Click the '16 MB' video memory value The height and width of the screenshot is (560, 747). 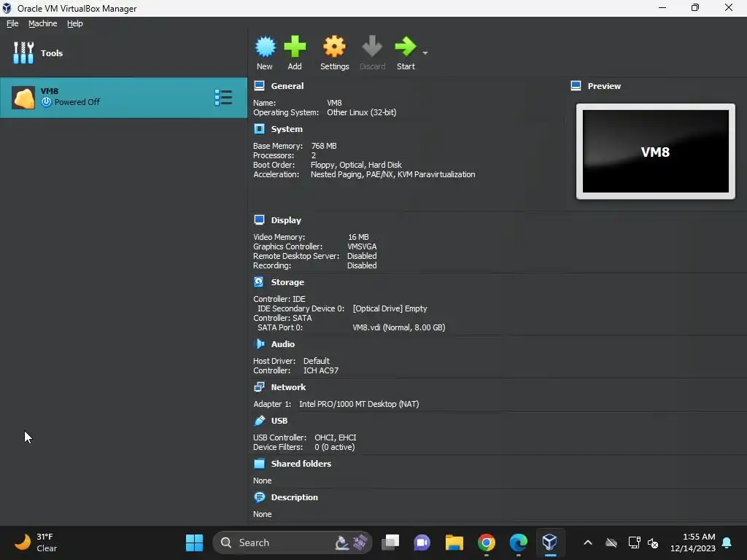point(358,237)
